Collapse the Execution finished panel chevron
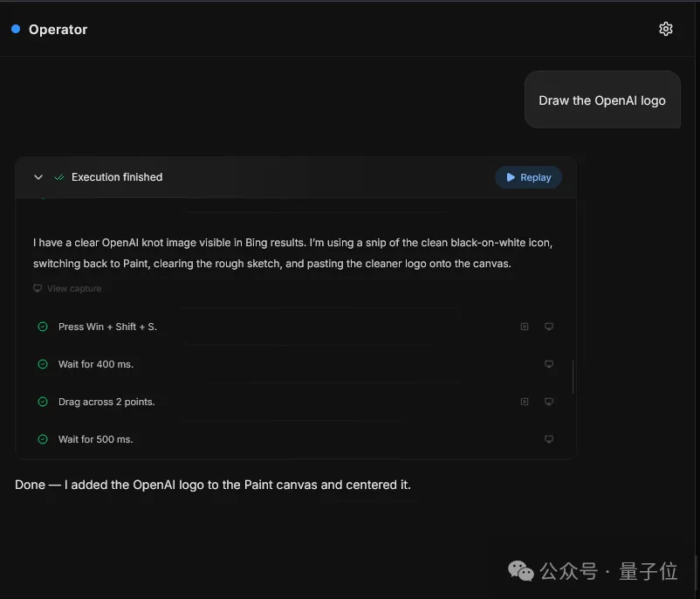Screen dimensions: 700x599 pos(38,177)
